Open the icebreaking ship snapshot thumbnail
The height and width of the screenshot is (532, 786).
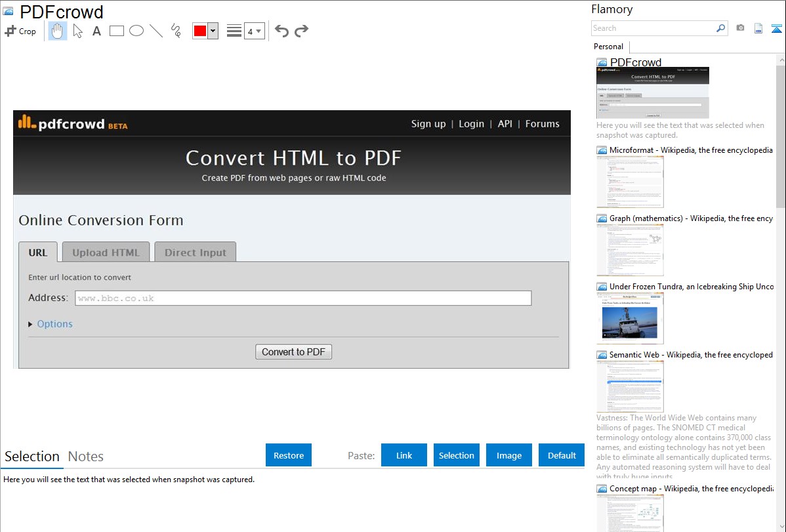[630, 318]
